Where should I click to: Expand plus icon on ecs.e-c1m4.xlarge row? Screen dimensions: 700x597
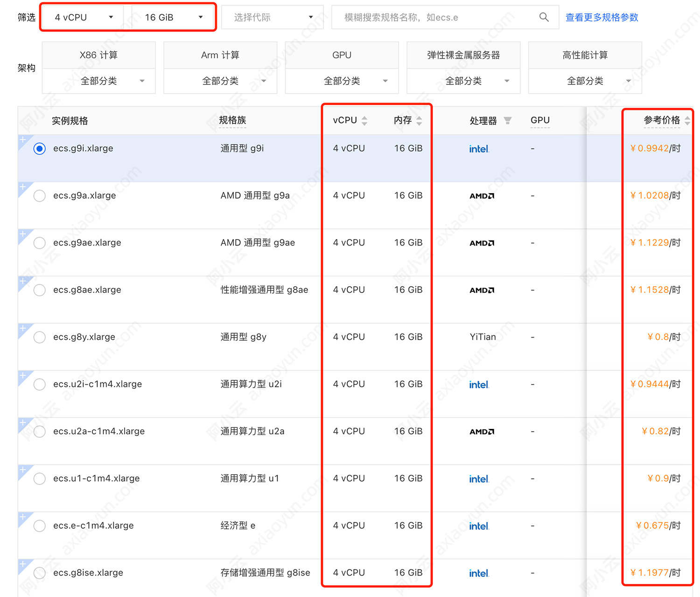click(22, 517)
